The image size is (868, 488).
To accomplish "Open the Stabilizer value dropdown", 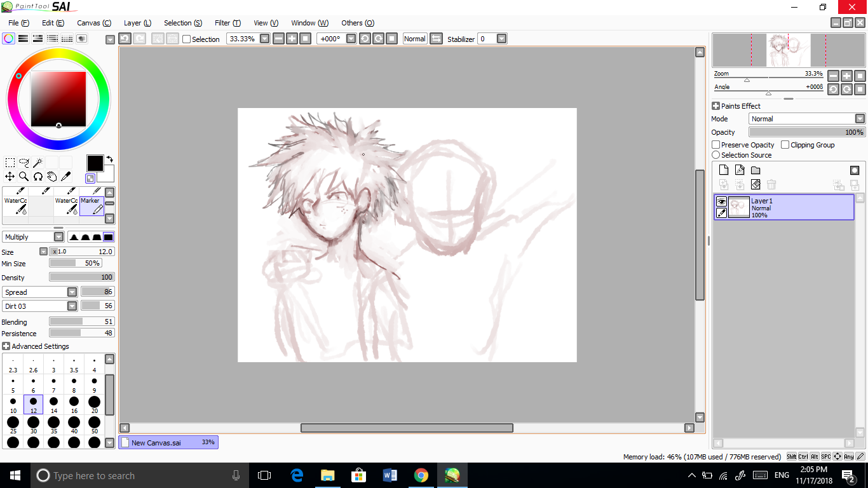I will [501, 39].
